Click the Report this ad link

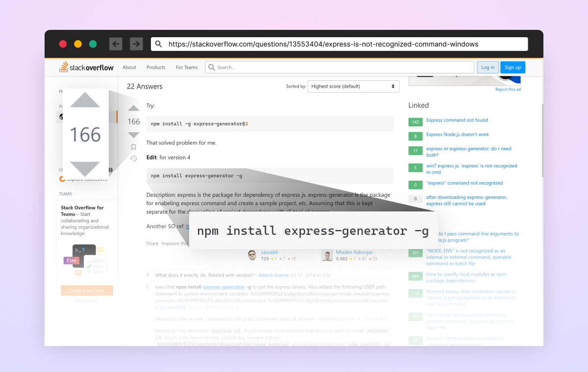(508, 89)
